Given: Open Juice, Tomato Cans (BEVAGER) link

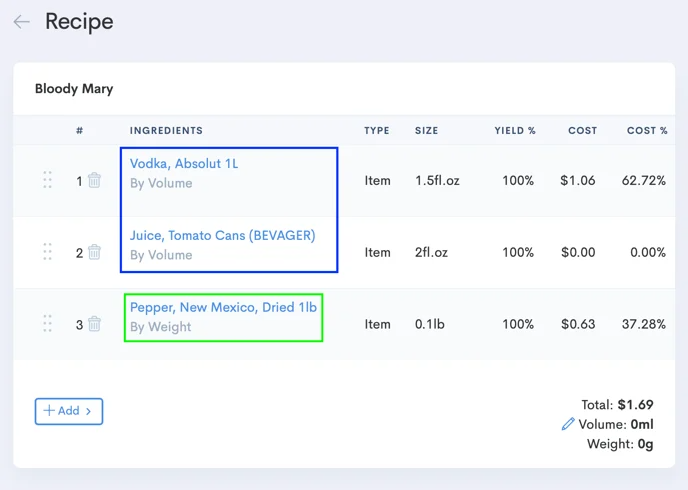Looking at the screenshot, I should click(x=222, y=236).
